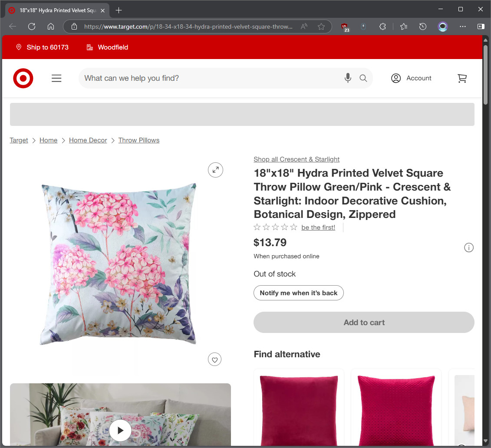The width and height of the screenshot is (491, 448).
Task: Open Home Decor breadcrumb link
Action: pos(88,140)
